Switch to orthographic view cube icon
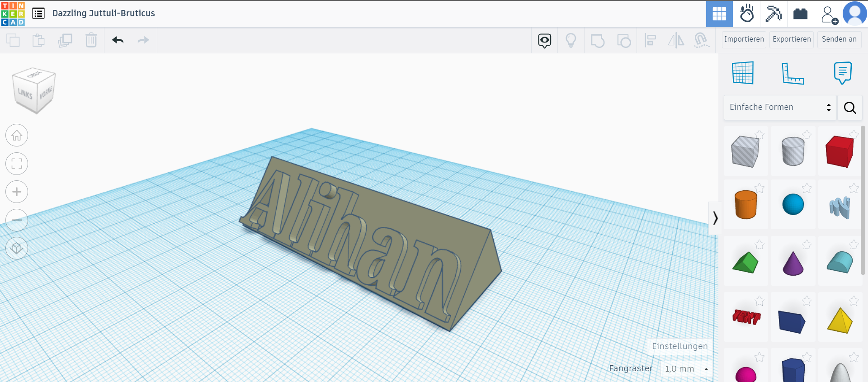Image resolution: width=868 pixels, height=382 pixels. coord(17,248)
